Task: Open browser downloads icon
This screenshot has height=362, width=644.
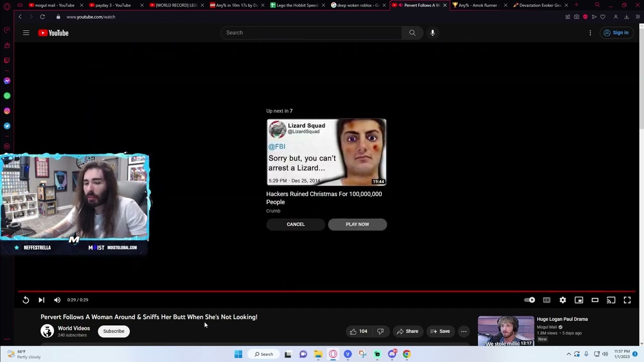Action: 626,17
